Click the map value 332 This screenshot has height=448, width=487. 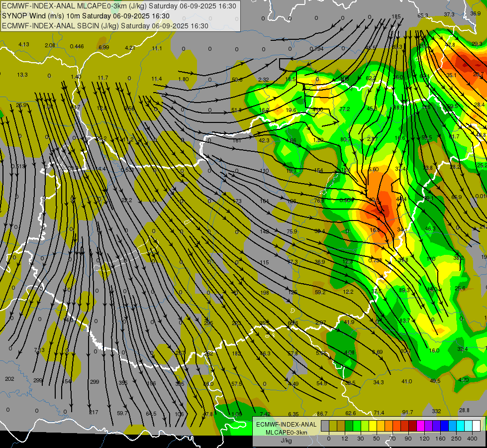(436, 411)
